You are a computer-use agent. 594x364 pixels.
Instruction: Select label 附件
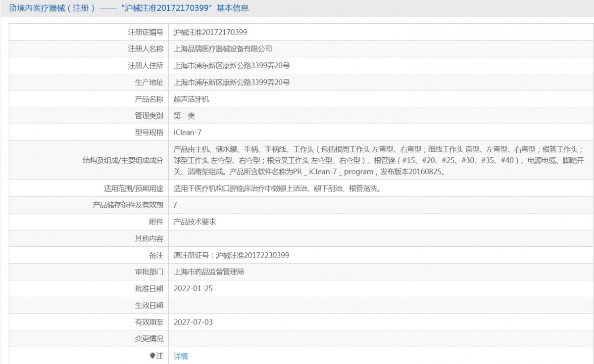[x=156, y=222]
